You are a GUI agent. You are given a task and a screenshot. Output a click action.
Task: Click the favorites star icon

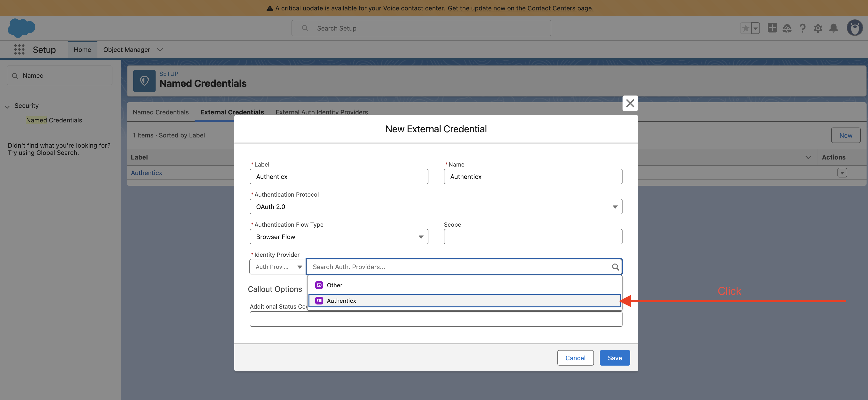(745, 28)
